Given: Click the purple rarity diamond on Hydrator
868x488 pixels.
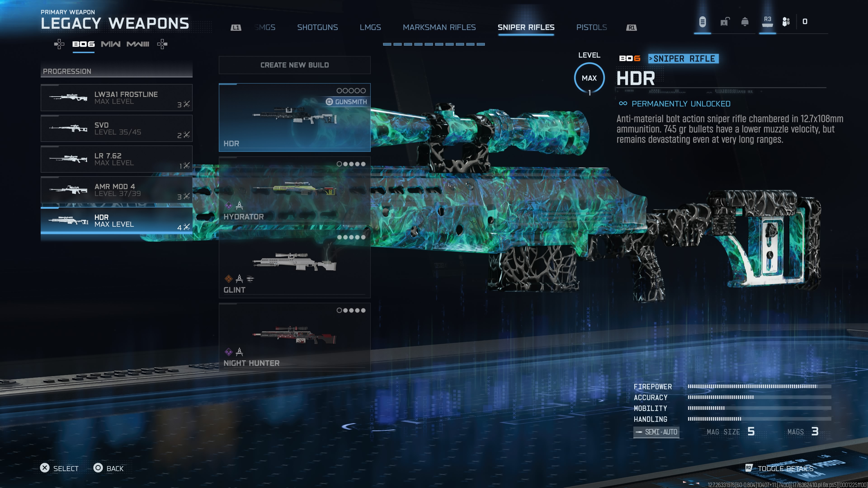Looking at the screenshot, I should point(229,205).
